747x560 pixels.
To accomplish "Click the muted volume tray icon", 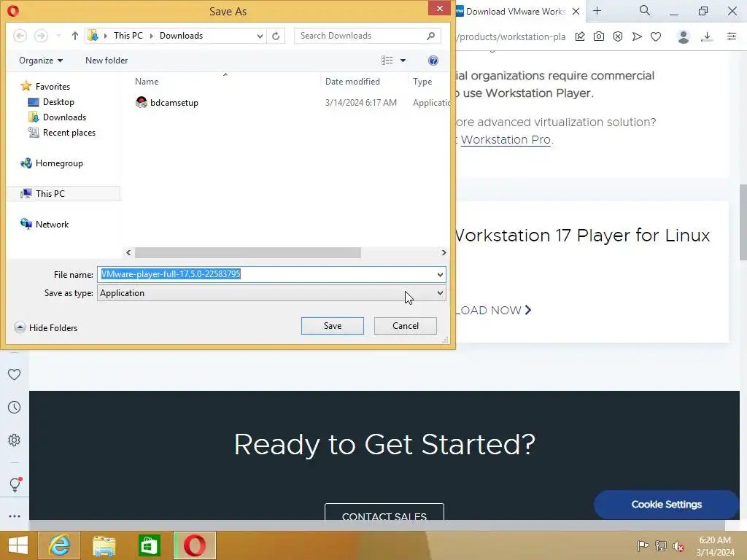I will click(678, 545).
